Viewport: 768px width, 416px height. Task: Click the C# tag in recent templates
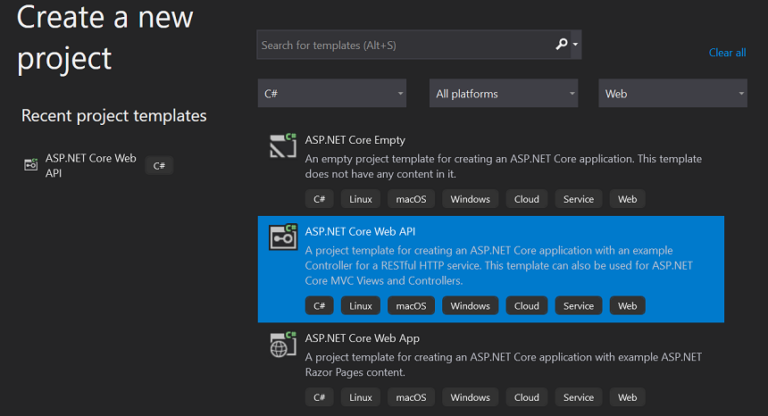159,166
